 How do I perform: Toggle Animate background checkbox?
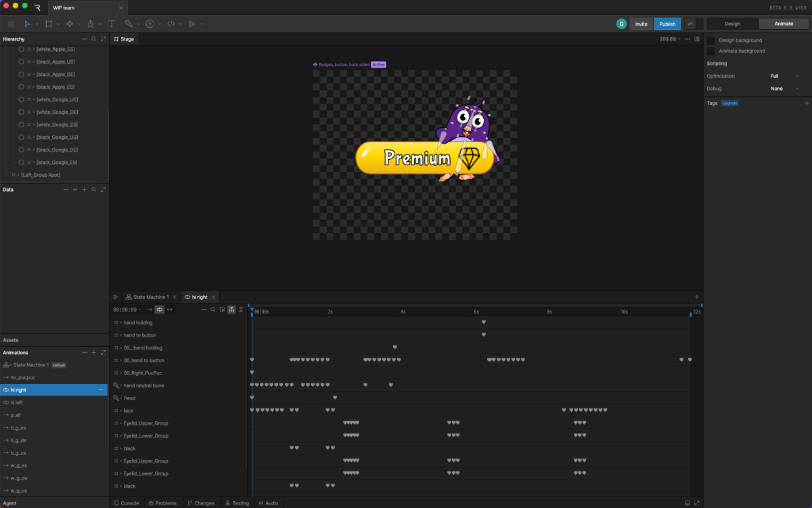point(711,51)
